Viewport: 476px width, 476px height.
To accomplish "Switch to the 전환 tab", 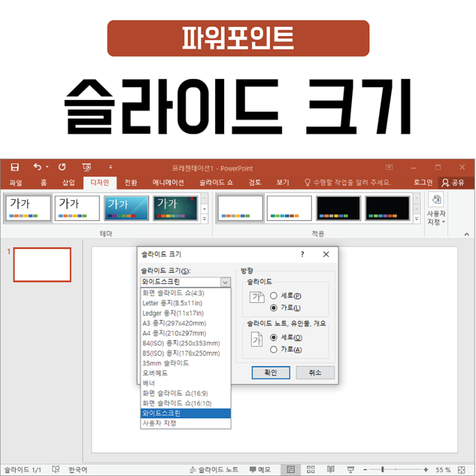I will point(131,183).
